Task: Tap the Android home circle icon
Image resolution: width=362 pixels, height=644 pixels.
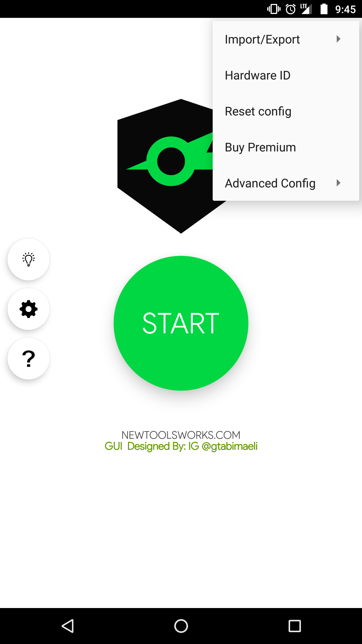Action: coord(181,626)
